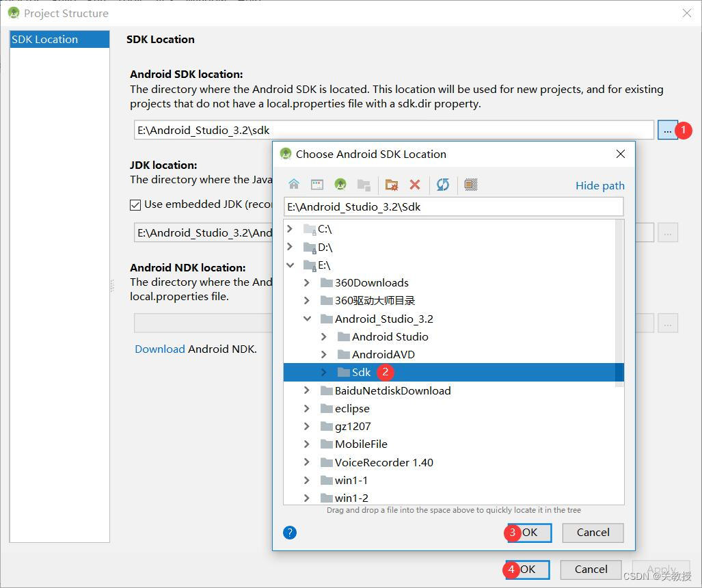Screen dimensions: 702x588
Task: Expand the D:\ drive node
Action: 290,247
